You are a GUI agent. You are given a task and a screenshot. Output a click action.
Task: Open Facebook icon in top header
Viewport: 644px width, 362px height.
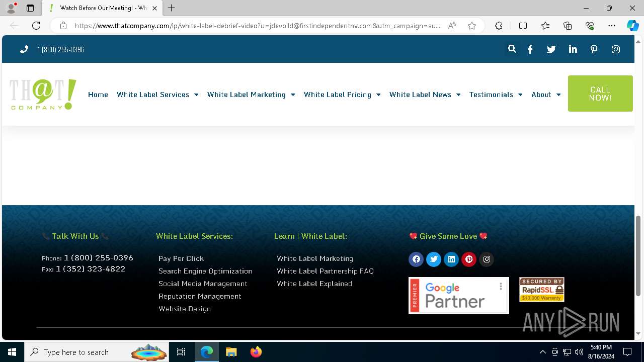(530, 49)
